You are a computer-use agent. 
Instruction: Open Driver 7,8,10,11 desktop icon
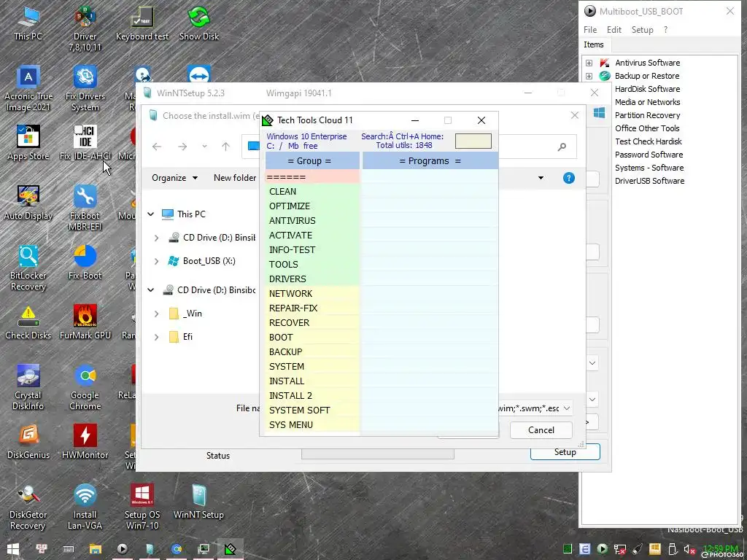(x=85, y=28)
